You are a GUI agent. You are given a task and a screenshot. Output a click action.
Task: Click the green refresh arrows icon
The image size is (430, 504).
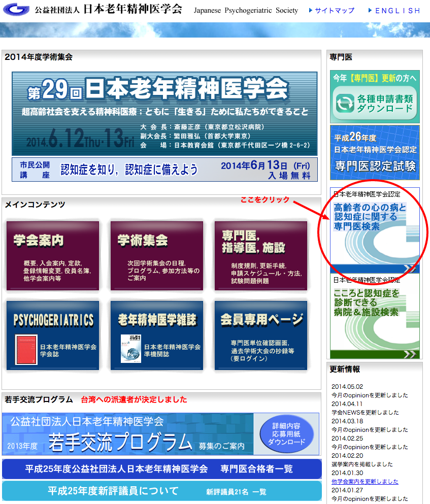click(x=345, y=104)
